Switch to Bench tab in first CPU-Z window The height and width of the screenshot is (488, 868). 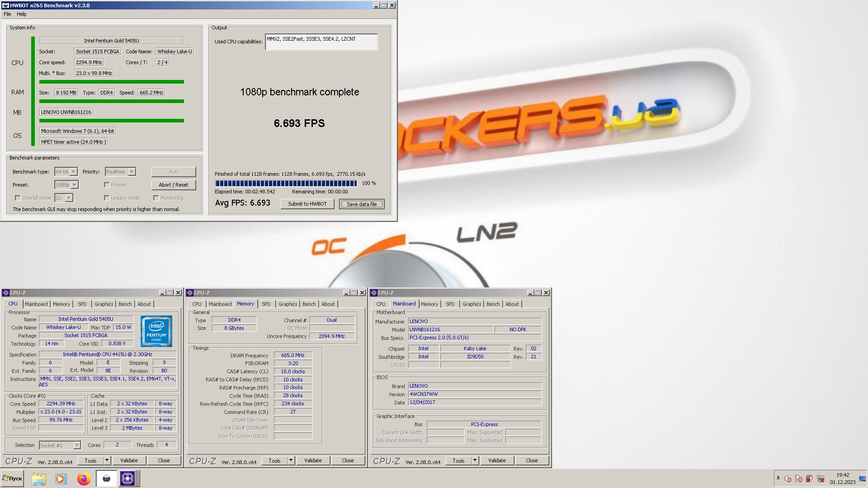[x=125, y=304]
